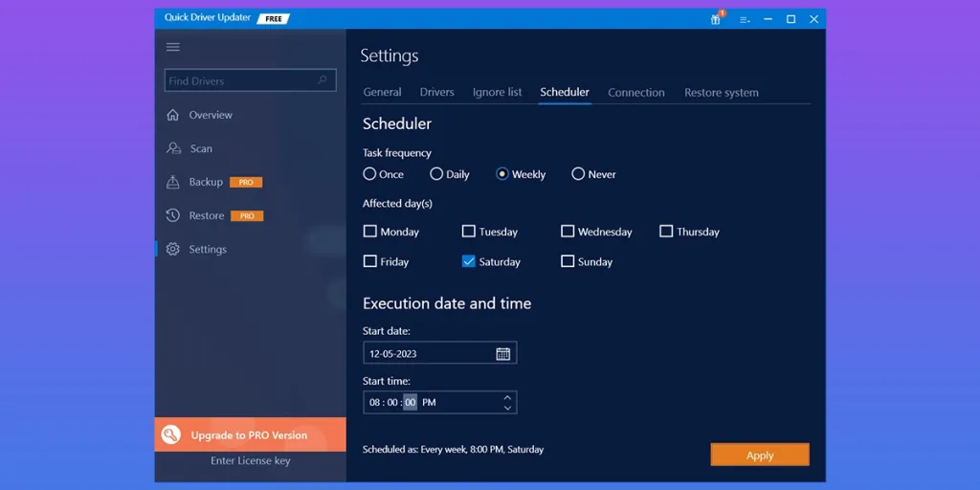Increase start time with up arrow
The image size is (980, 490).
(507, 397)
